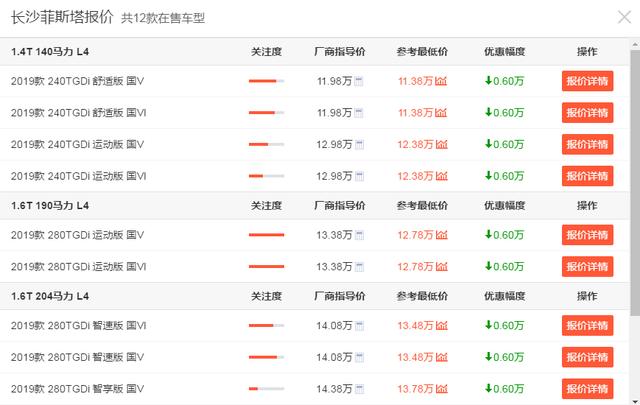
Task: Click the 1.6T 204马力 L4 group header
Action: [50, 296]
